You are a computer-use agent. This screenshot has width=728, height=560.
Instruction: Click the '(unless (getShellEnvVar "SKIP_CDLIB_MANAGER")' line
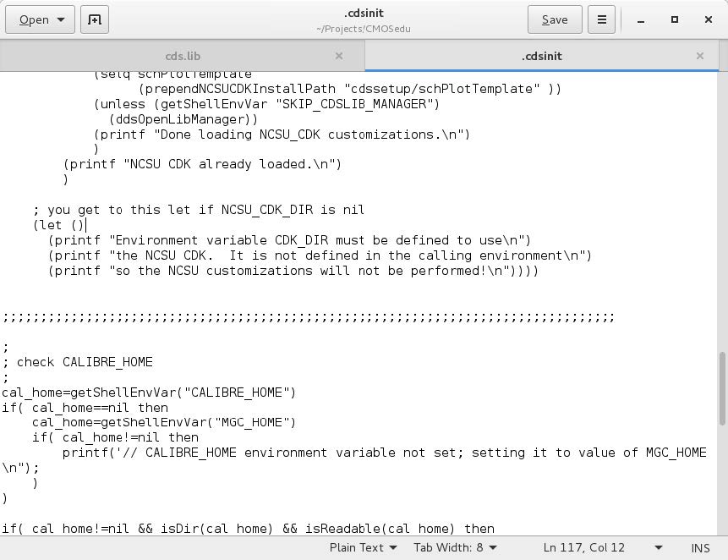coord(266,104)
